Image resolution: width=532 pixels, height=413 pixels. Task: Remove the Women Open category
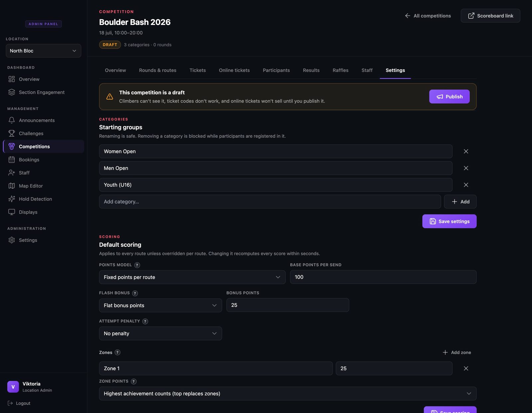(x=466, y=151)
